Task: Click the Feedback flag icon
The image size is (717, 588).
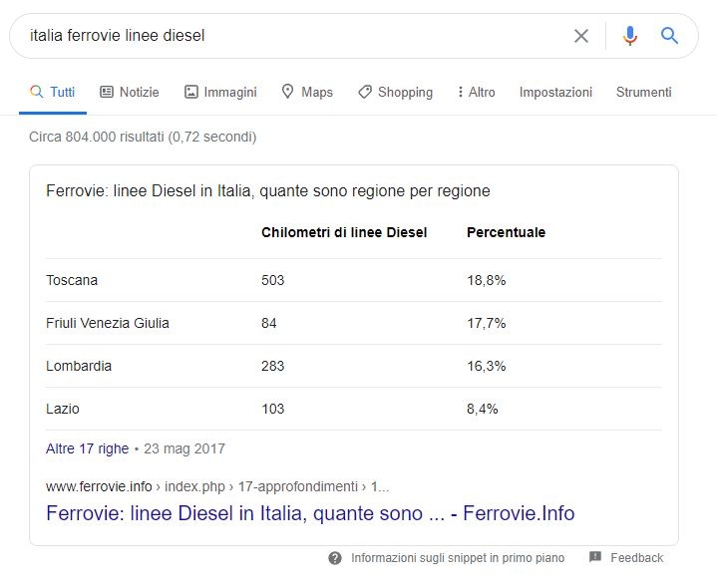Action: pyautogui.click(x=595, y=557)
